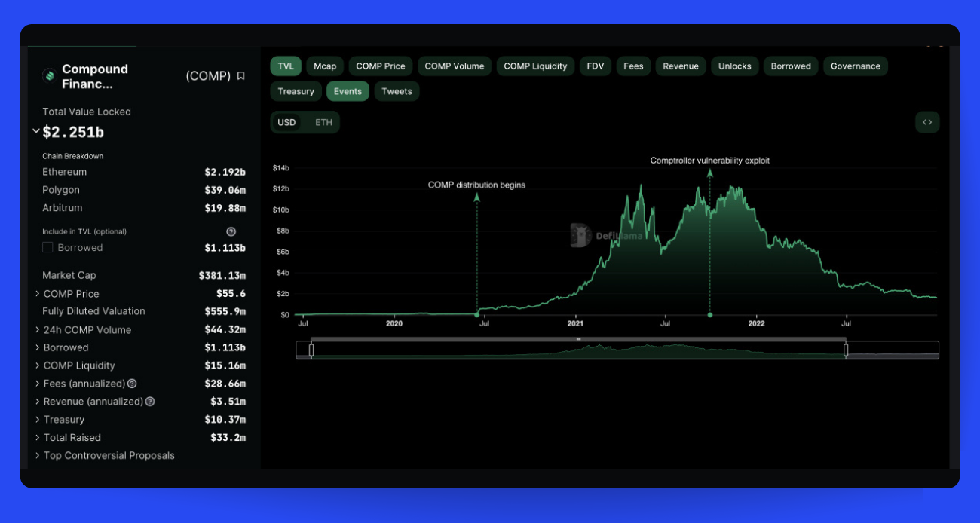Click the $381.13m market cap value
The height and width of the screenshot is (523, 980).
(x=222, y=276)
